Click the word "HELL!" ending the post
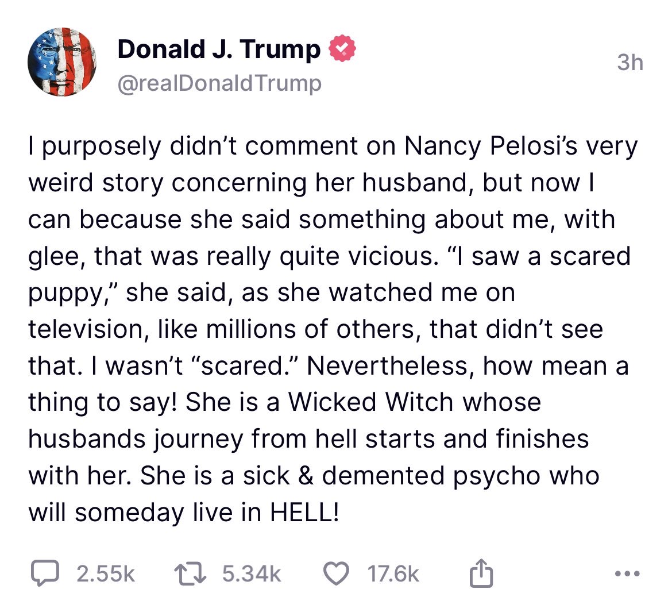The image size is (672, 616). coord(304,513)
